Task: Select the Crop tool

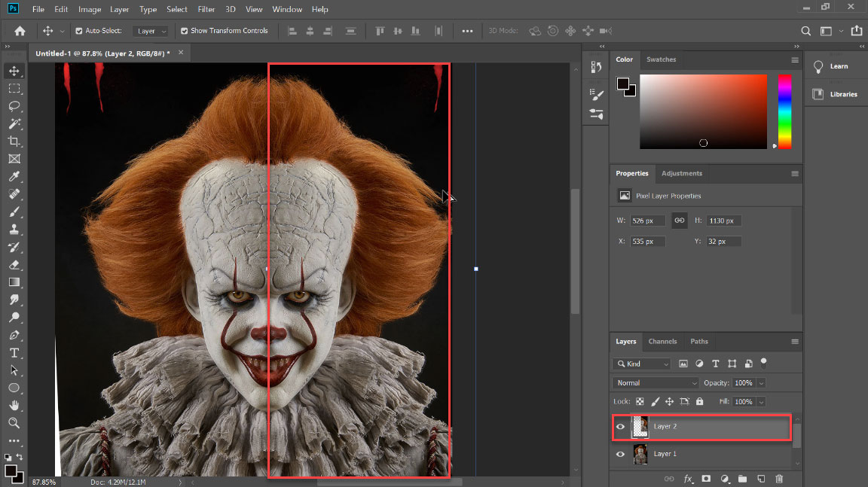Action: coord(14,142)
